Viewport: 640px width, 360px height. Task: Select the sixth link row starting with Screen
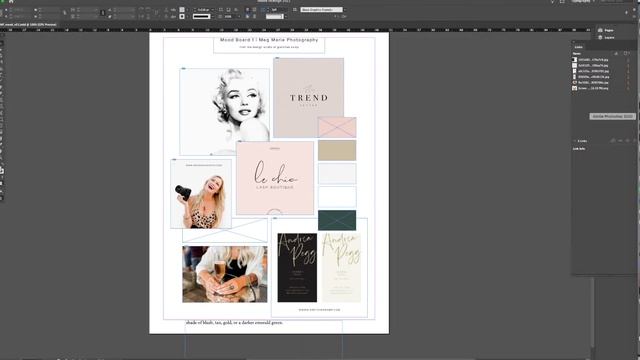tap(601, 88)
